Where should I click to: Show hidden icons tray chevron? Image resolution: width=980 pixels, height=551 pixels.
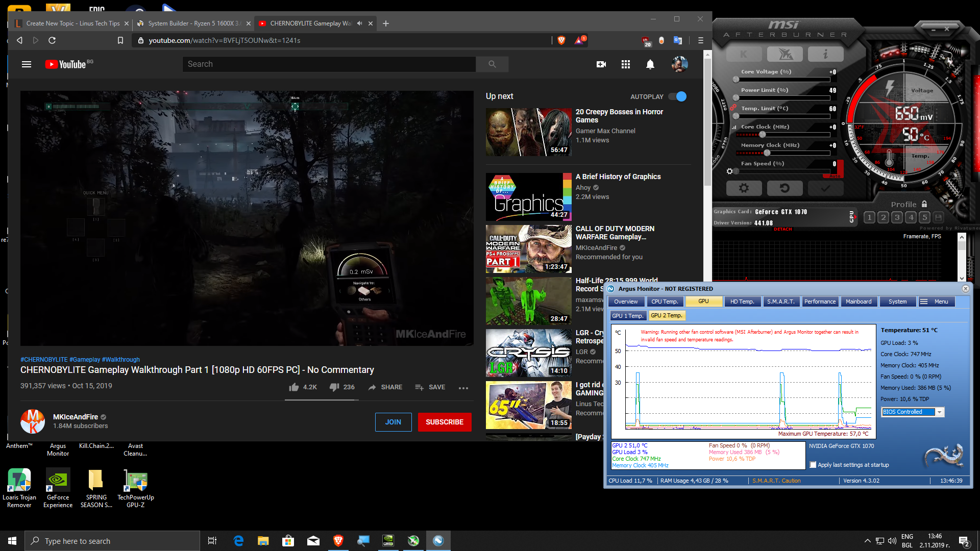[867, 541]
